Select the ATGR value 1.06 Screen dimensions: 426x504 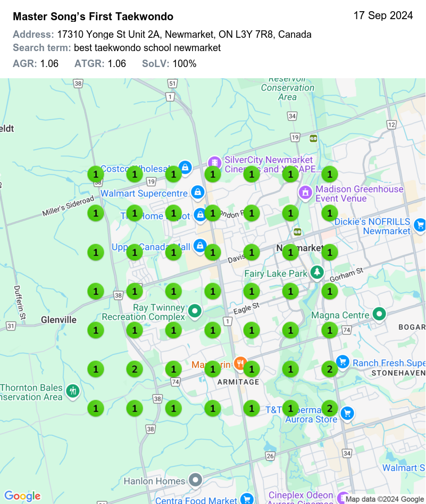tap(116, 64)
